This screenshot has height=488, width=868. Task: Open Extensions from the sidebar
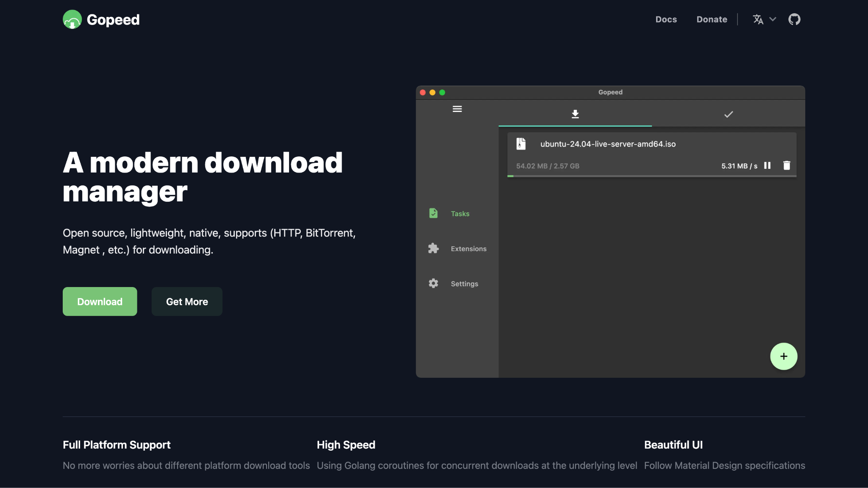pyautogui.click(x=468, y=248)
